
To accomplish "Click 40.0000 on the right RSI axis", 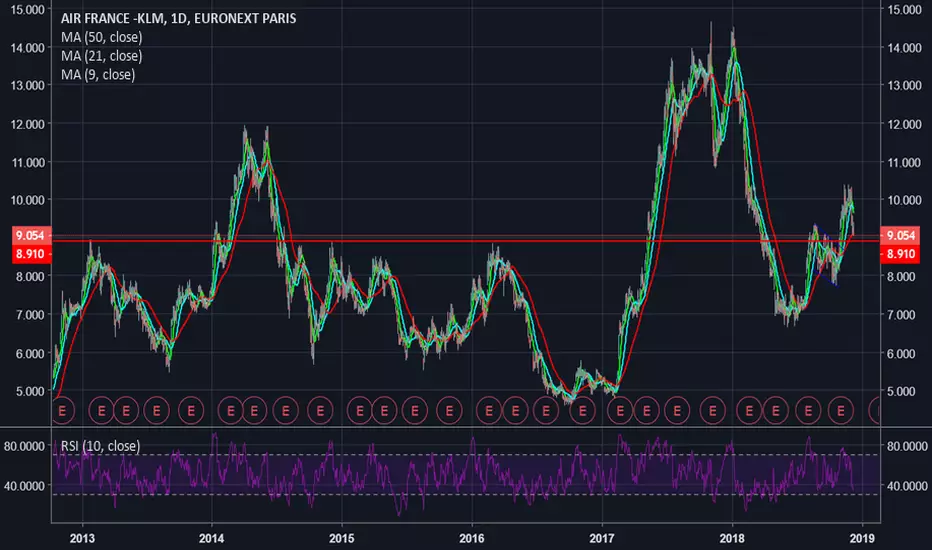I will tap(907, 486).
